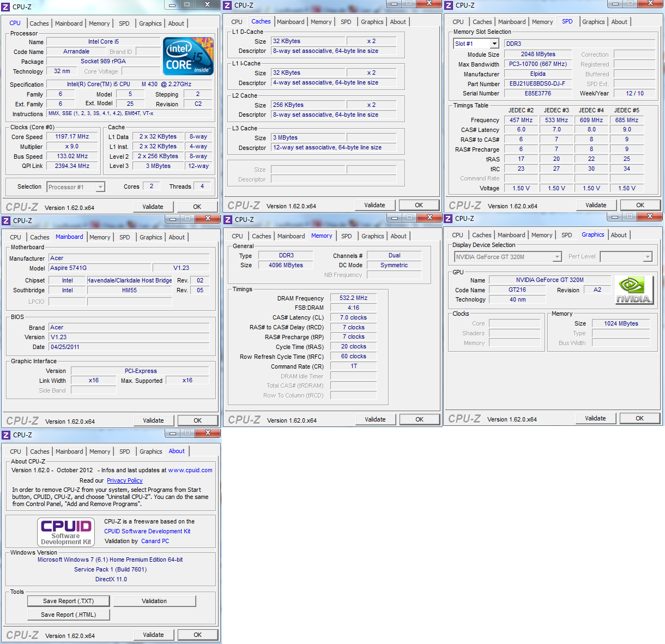Switch to Caches tab in the CPU window
The height and width of the screenshot is (644, 665).
click(x=39, y=23)
